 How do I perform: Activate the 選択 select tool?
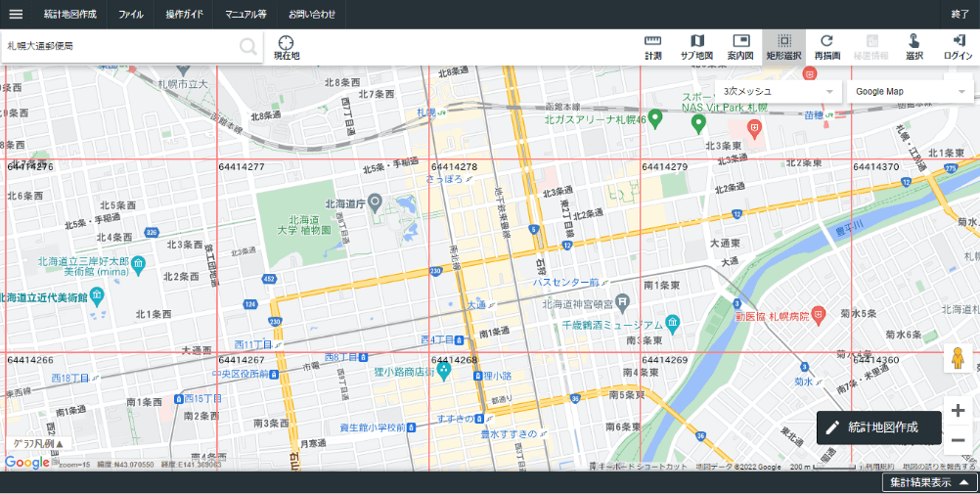[x=914, y=48]
